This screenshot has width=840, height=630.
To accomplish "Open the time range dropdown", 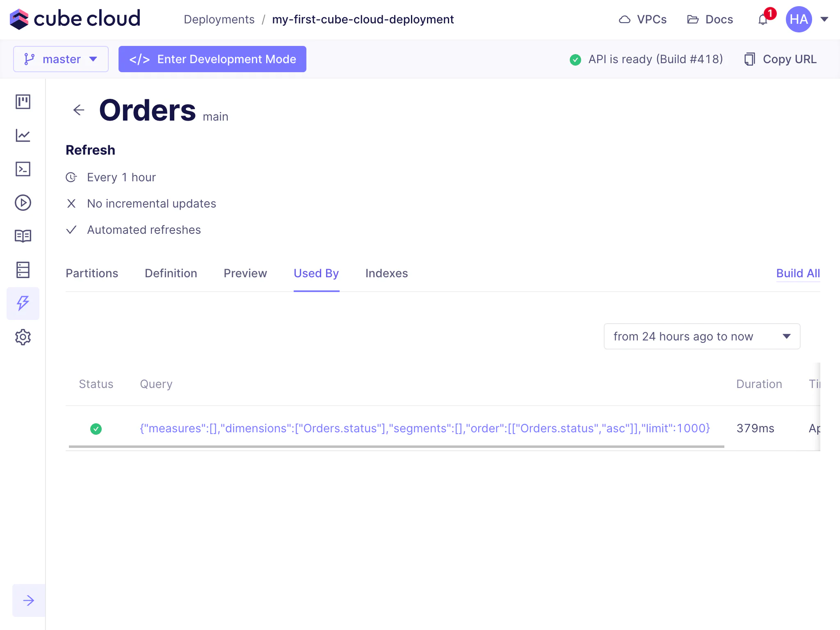I will pos(702,336).
